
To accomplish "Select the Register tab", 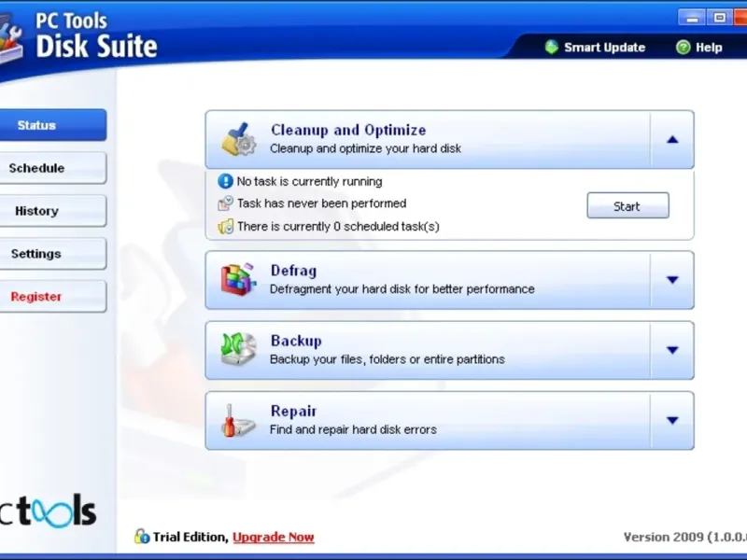I will [x=53, y=296].
